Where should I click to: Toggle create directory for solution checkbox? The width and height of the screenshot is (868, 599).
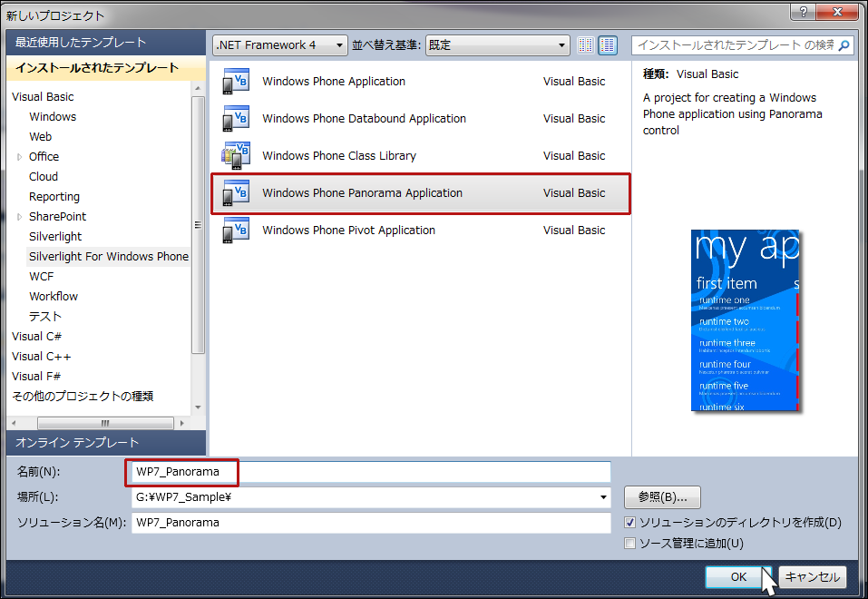(629, 522)
